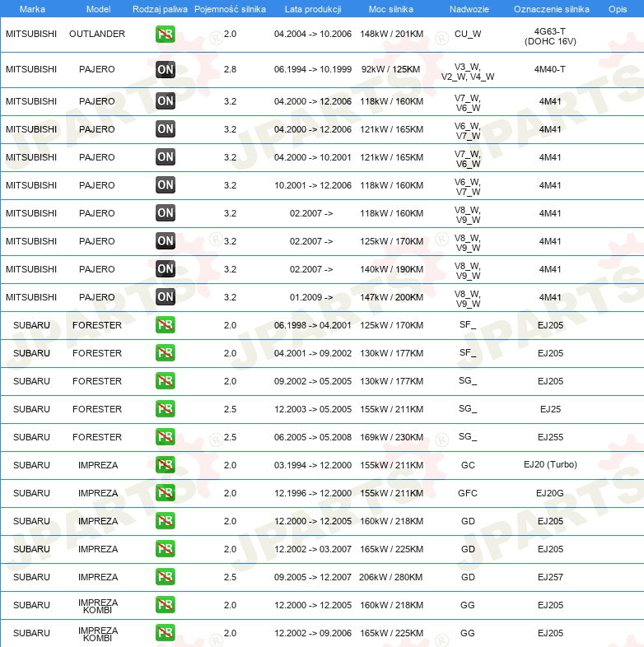Select the 206kW / 280KM power cell
This screenshot has width=644, height=647.
pyautogui.click(x=391, y=577)
